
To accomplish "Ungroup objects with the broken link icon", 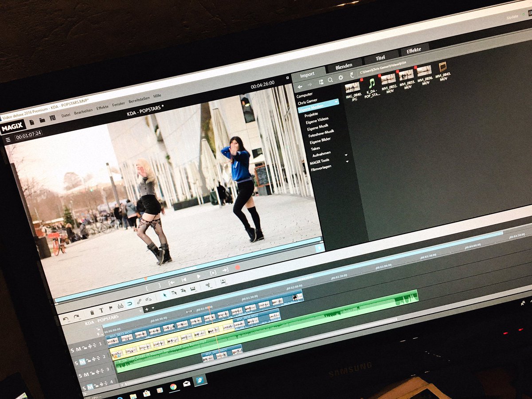I will tap(149, 299).
